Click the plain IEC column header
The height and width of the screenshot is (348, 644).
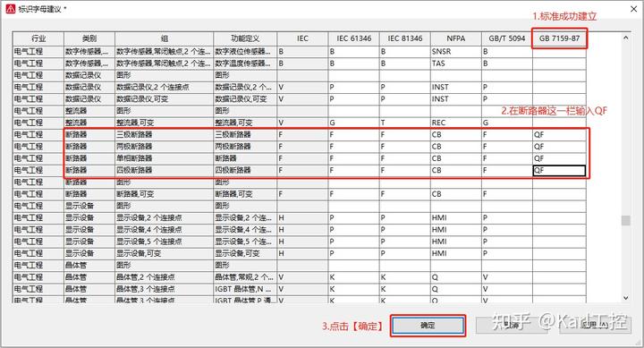click(302, 38)
